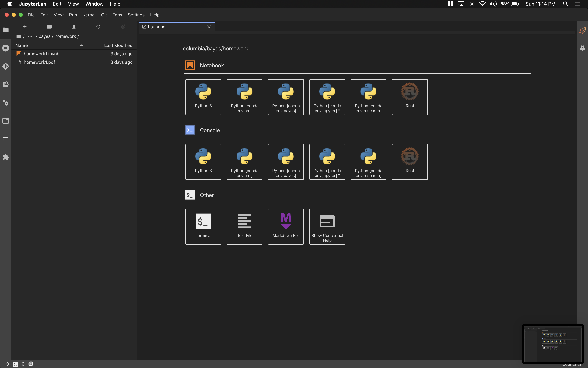Open the Git menu
Screen dimensions: 588x368
[x=104, y=15]
